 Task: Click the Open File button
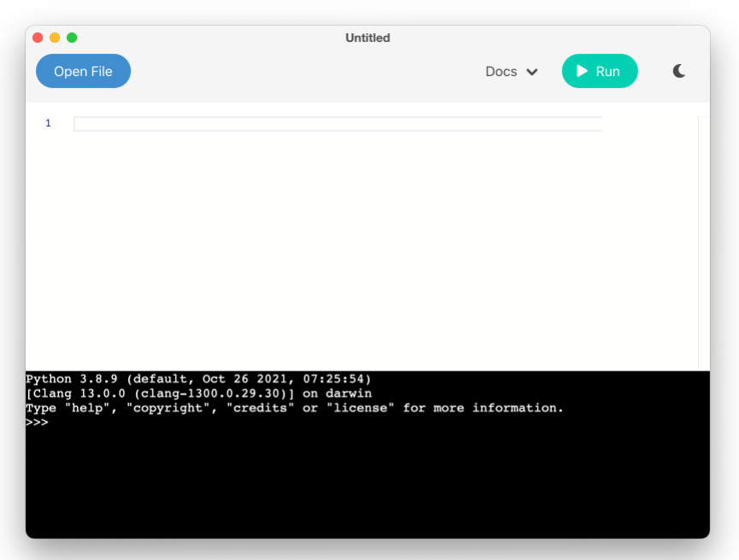(x=83, y=71)
